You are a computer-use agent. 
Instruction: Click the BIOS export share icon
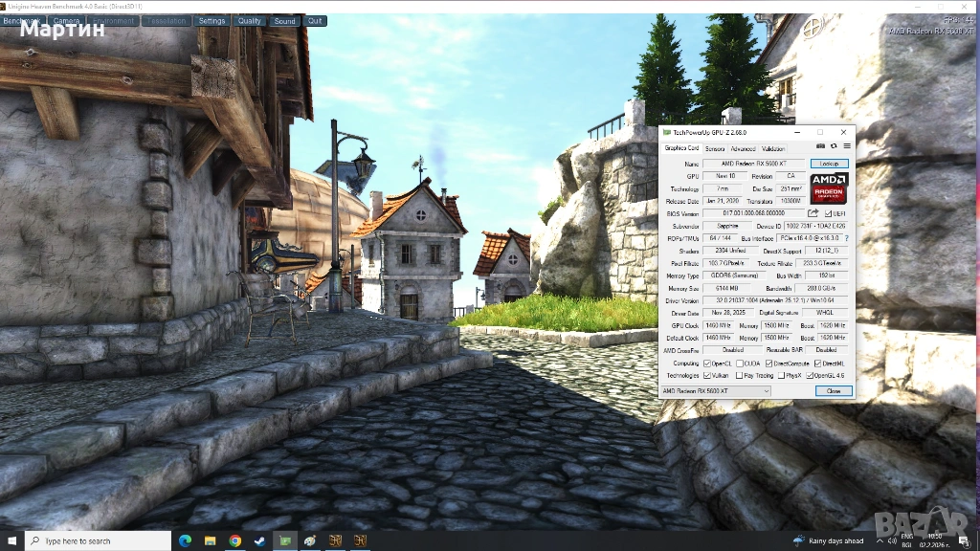(813, 213)
